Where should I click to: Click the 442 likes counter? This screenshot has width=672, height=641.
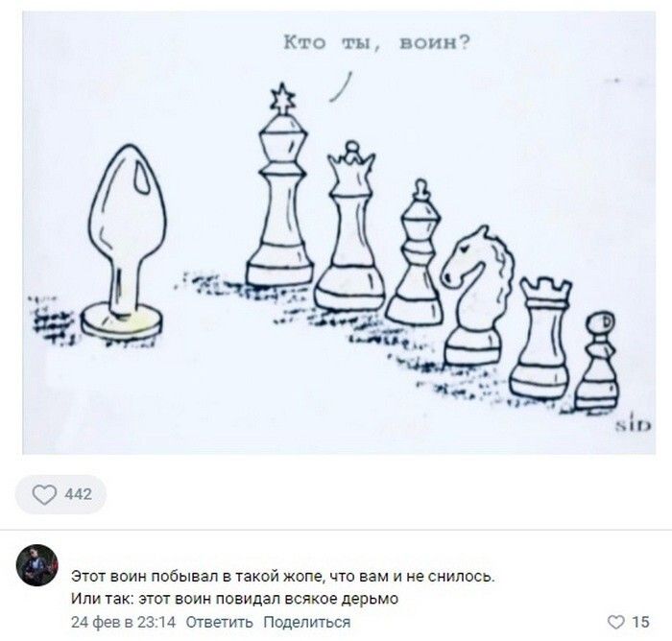click(79, 494)
